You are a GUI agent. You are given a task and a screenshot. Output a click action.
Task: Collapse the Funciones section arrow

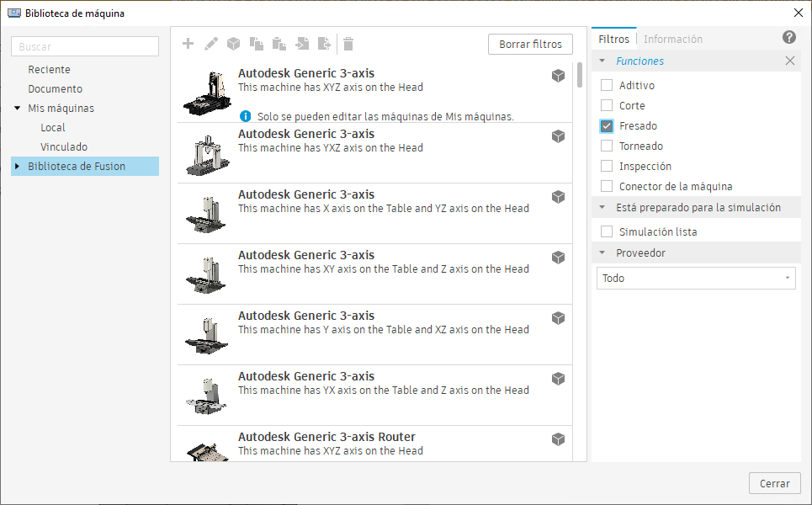[602, 61]
